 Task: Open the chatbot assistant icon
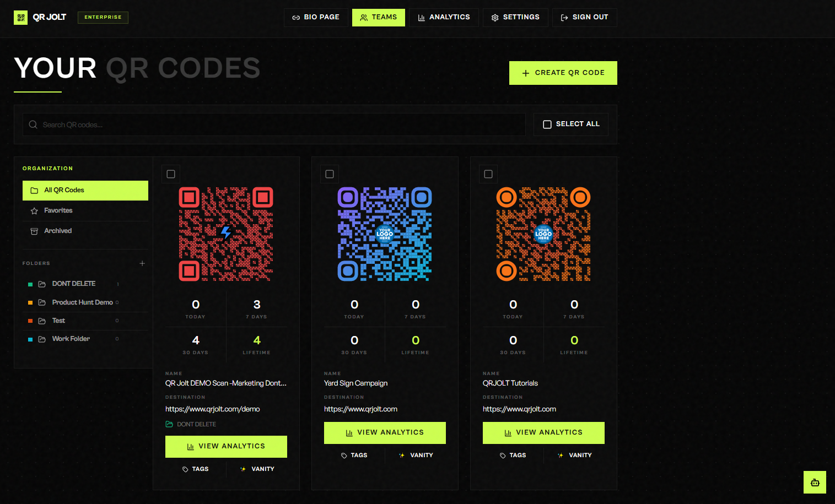[815, 483]
